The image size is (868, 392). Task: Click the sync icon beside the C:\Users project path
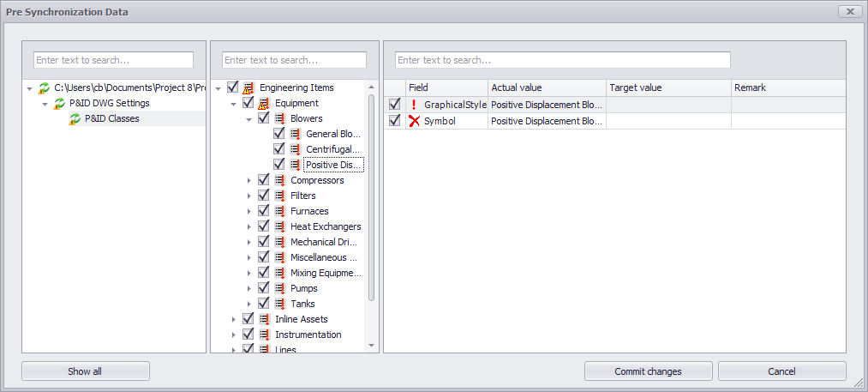(x=44, y=87)
